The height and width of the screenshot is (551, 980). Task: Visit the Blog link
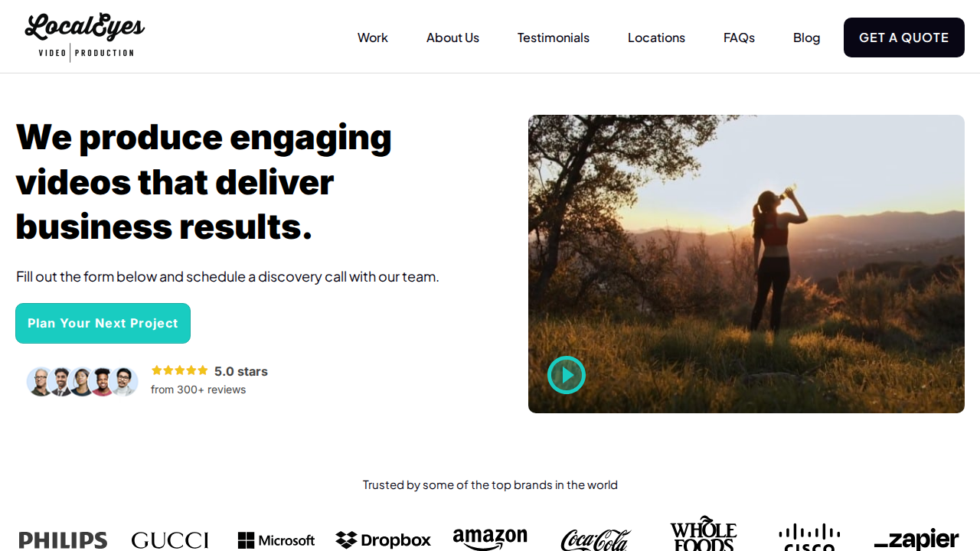(807, 37)
